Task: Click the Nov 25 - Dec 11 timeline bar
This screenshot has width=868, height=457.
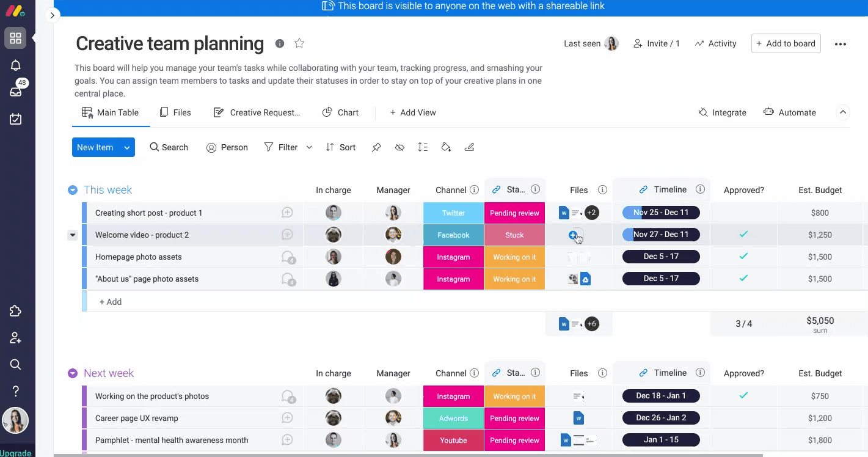Action: click(661, 213)
